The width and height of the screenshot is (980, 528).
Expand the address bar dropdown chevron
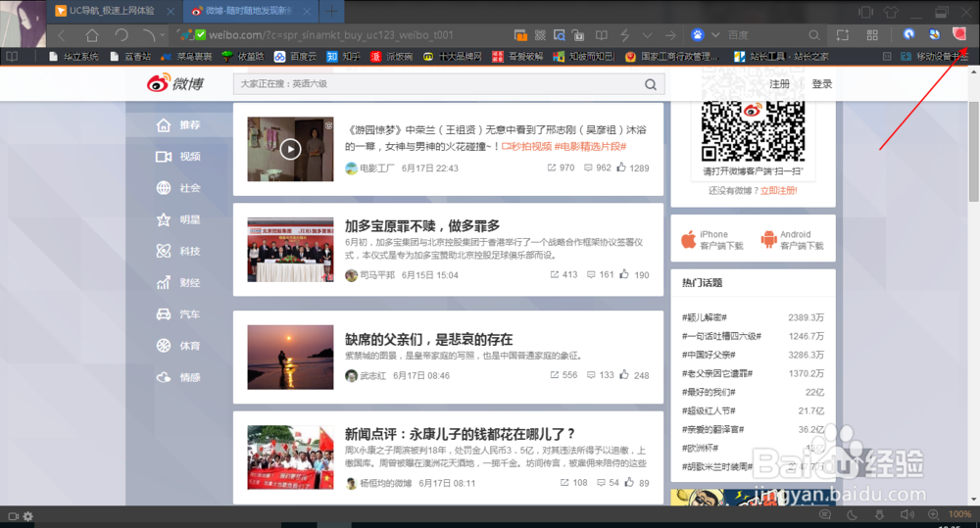pos(648,35)
